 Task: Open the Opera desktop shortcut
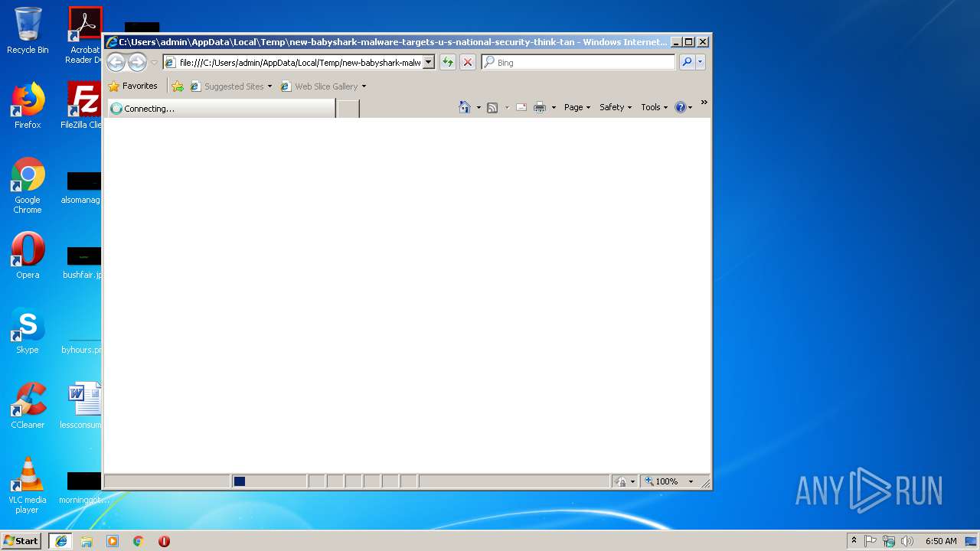tap(28, 256)
